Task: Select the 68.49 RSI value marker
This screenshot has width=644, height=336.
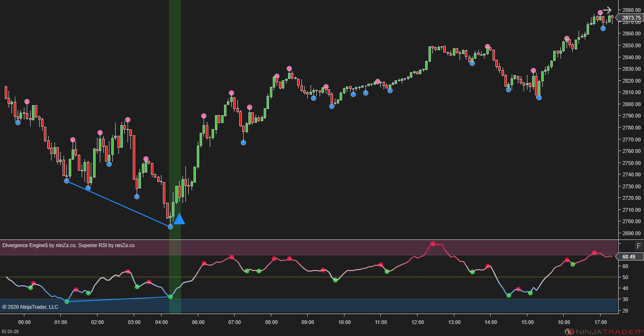Action: (628, 257)
